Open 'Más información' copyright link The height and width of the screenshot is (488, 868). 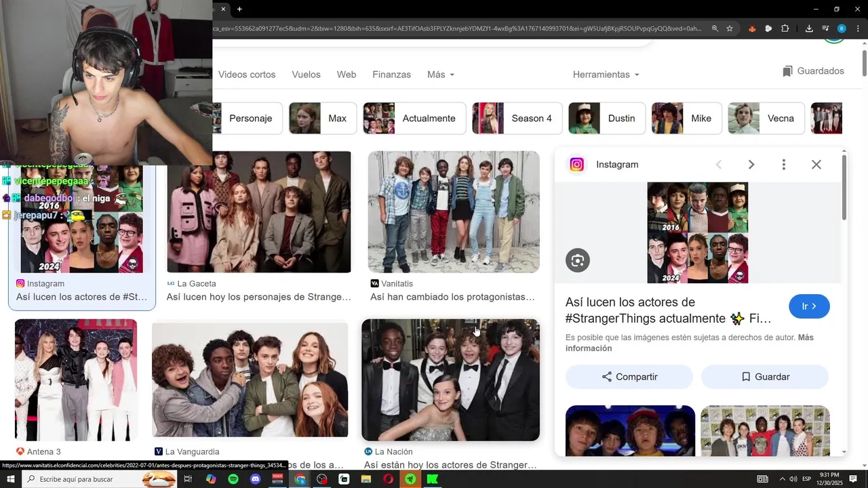[690, 343]
